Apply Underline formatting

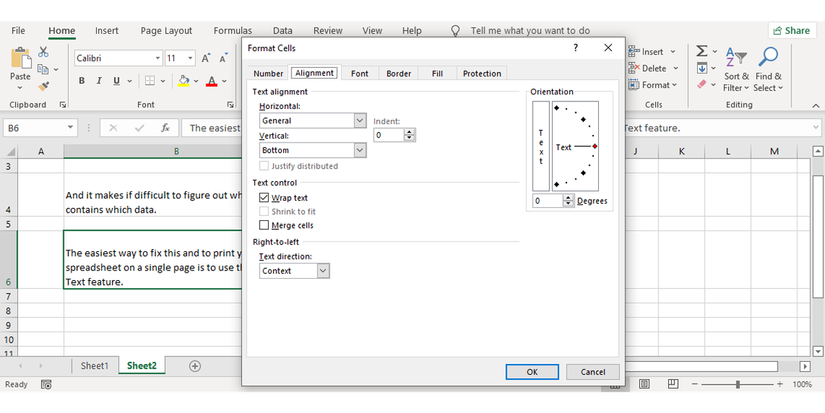click(x=116, y=80)
